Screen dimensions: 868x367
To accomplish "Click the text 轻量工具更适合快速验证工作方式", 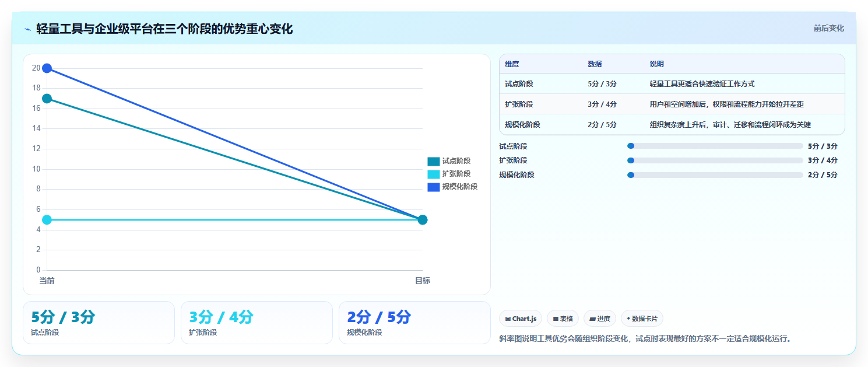I will (702, 84).
